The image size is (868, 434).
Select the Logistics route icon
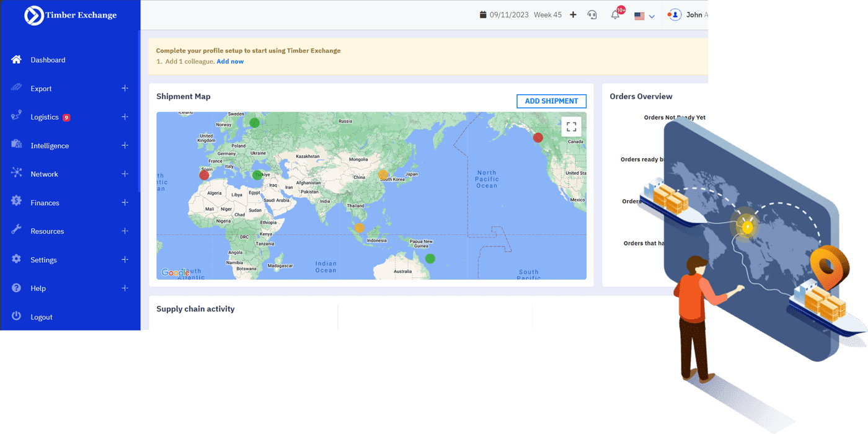click(17, 117)
